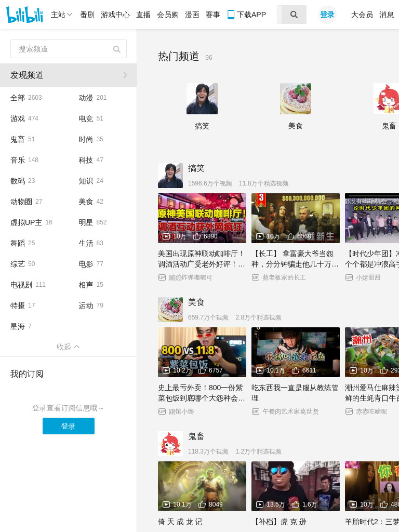Click the 美食 section header image
The width and height of the screenshot is (399, 532).
point(170,310)
